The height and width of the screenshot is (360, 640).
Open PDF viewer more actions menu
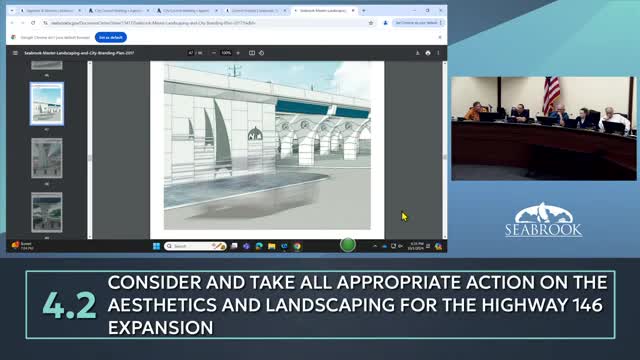pyautogui.click(x=438, y=53)
